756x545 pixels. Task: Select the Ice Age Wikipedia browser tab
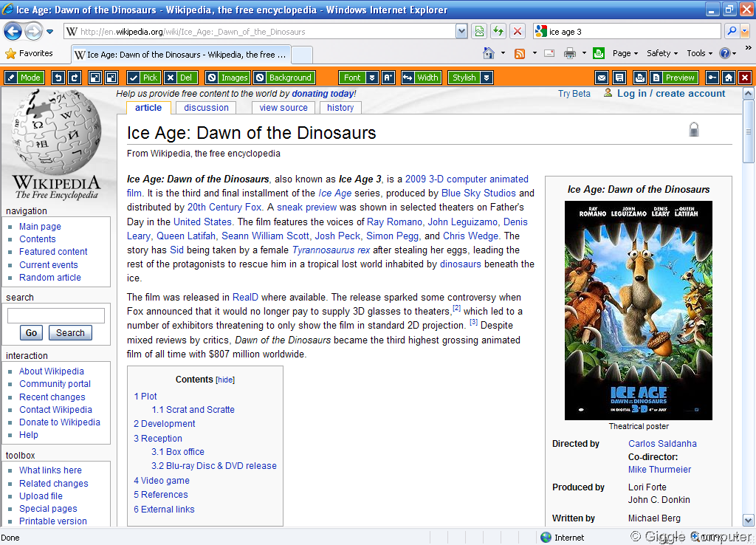tap(181, 55)
